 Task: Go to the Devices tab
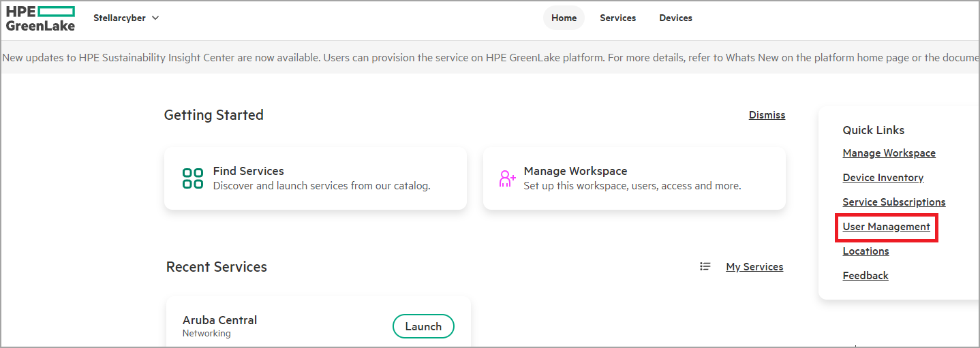(x=675, y=18)
